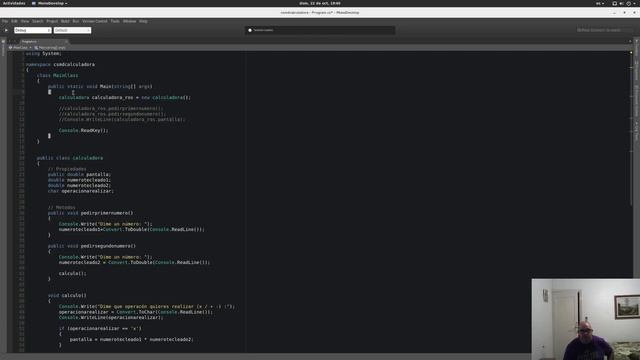Viewport: 640px width, 360px height.
Task: Open the Window menu
Action: 129,21
